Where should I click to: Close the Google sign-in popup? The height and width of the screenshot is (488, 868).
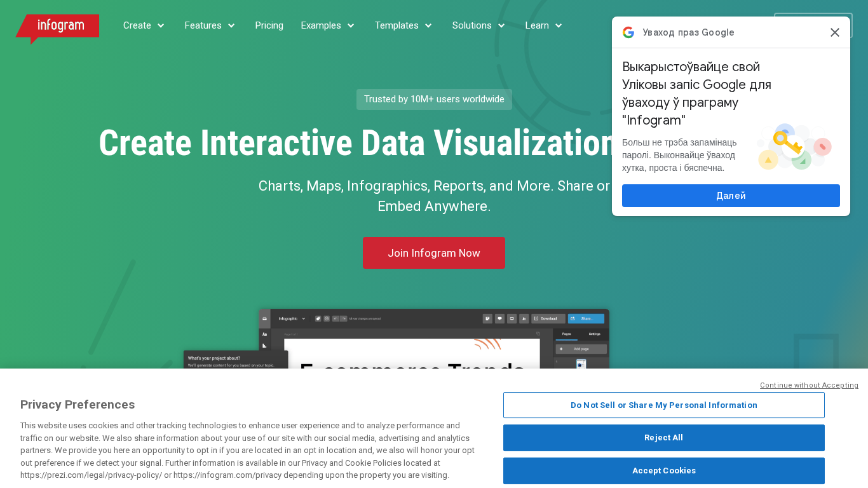tap(835, 32)
